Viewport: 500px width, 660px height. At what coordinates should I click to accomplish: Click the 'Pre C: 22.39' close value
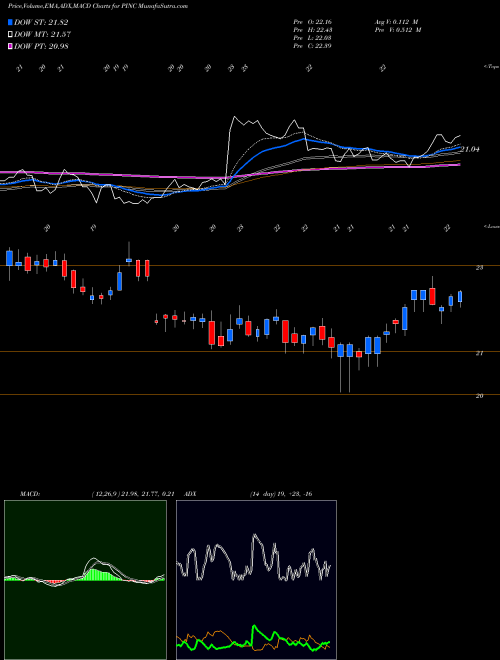click(312, 46)
